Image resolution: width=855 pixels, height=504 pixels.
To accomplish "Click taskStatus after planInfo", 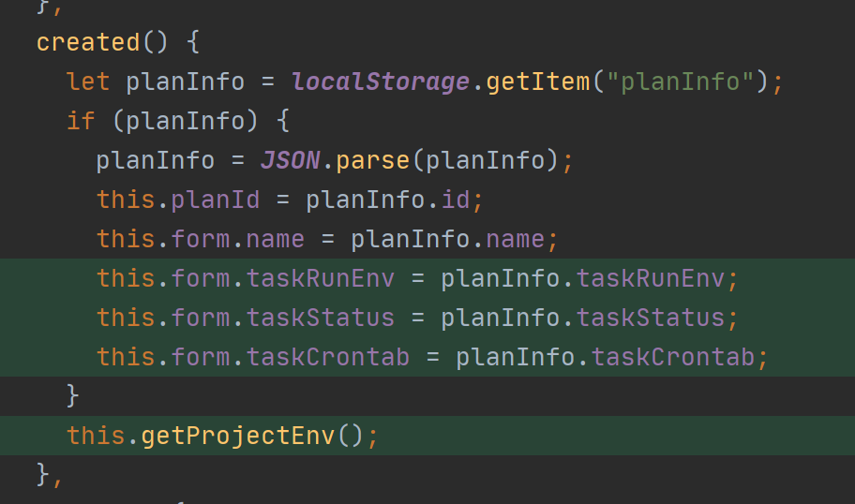I will tap(650, 318).
